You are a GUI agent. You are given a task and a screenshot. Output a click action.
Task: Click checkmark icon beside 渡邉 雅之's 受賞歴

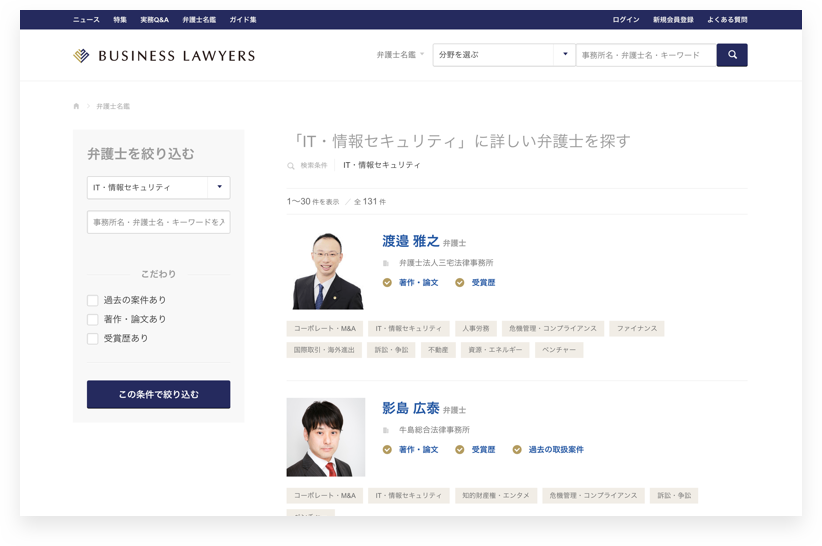460,283
